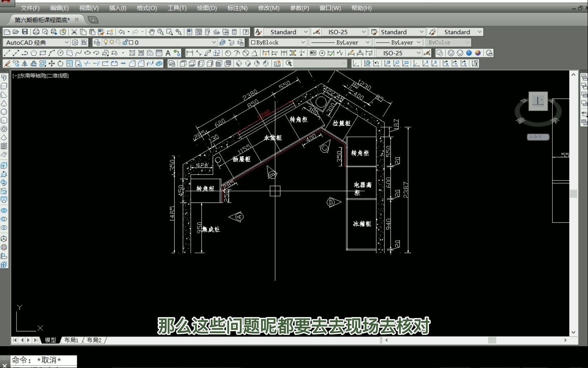Click the command line input area
Screen dimensions: 588x368
[x=44, y=360]
